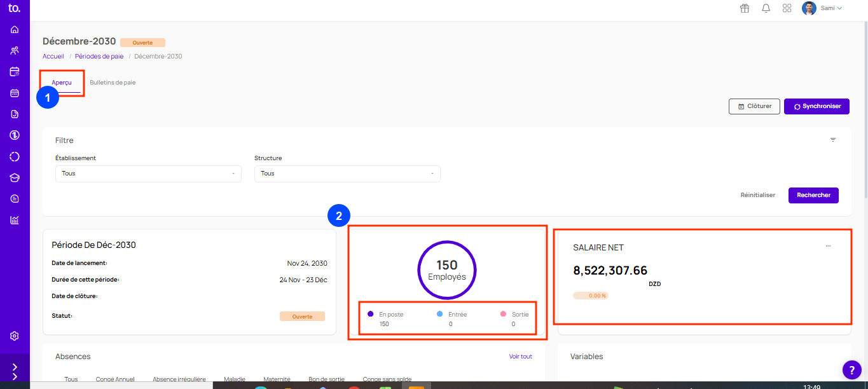The width and height of the screenshot is (868, 389).
Task: Open the bar chart reports icon
Action: tap(15, 221)
